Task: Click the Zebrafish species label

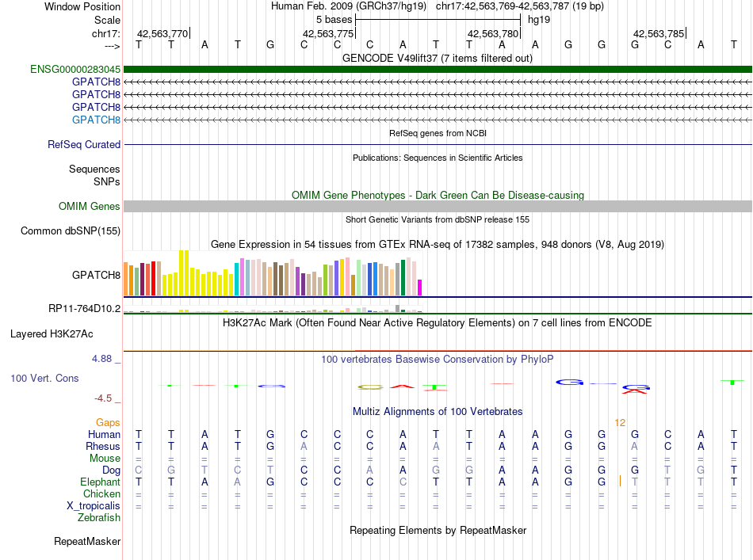Action: click(x=99, y=518)
